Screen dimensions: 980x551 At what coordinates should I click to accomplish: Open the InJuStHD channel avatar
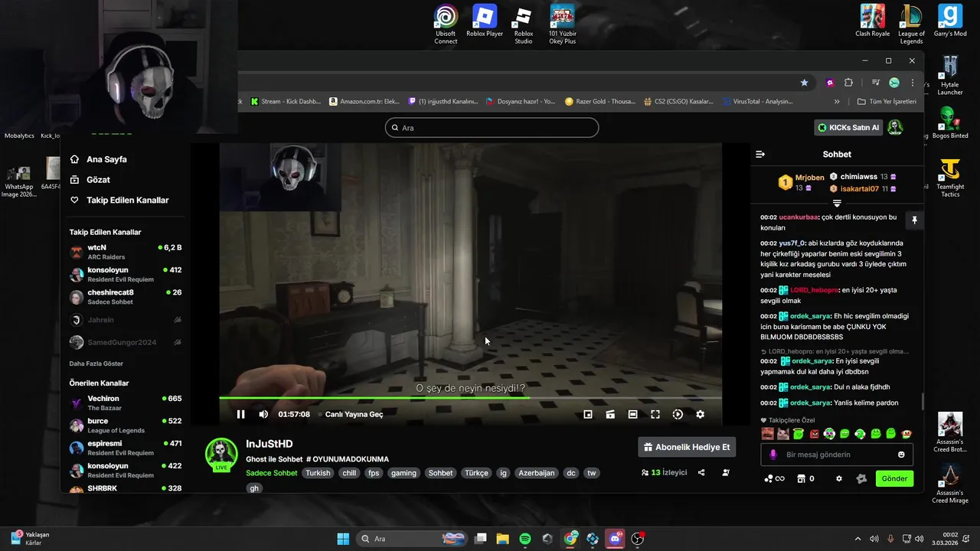221,454
